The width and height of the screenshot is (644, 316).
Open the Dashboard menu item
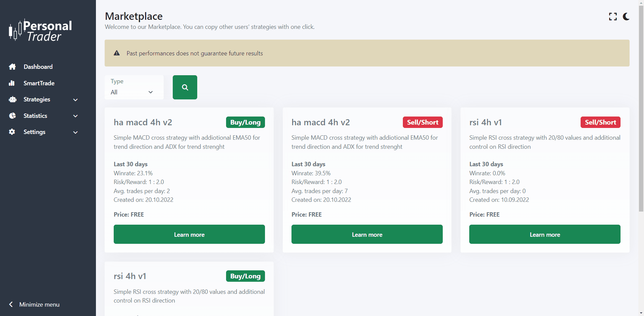tap(38, 67)
